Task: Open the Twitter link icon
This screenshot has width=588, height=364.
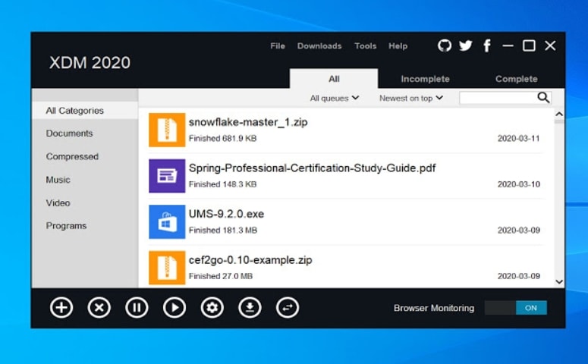Action: click(x=466, y=45)
